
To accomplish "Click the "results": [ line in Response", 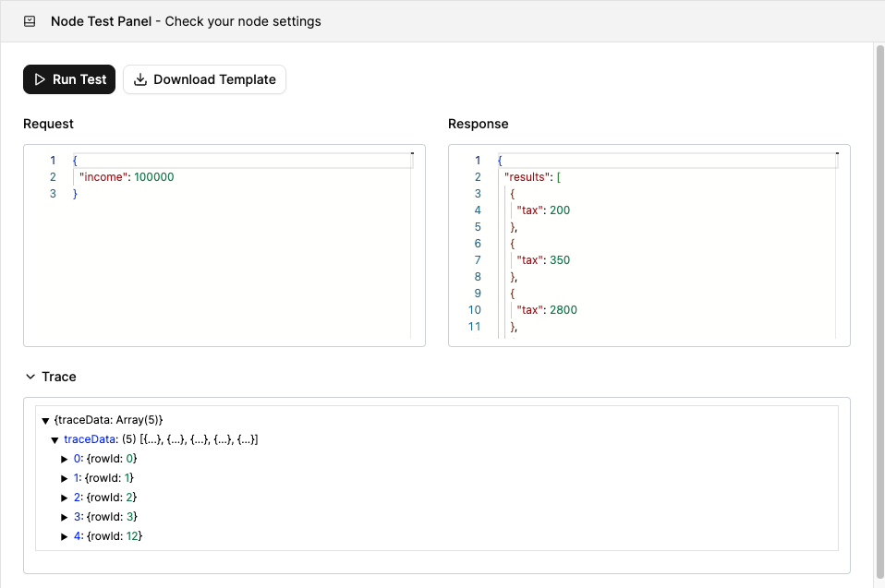I will 532,177.
